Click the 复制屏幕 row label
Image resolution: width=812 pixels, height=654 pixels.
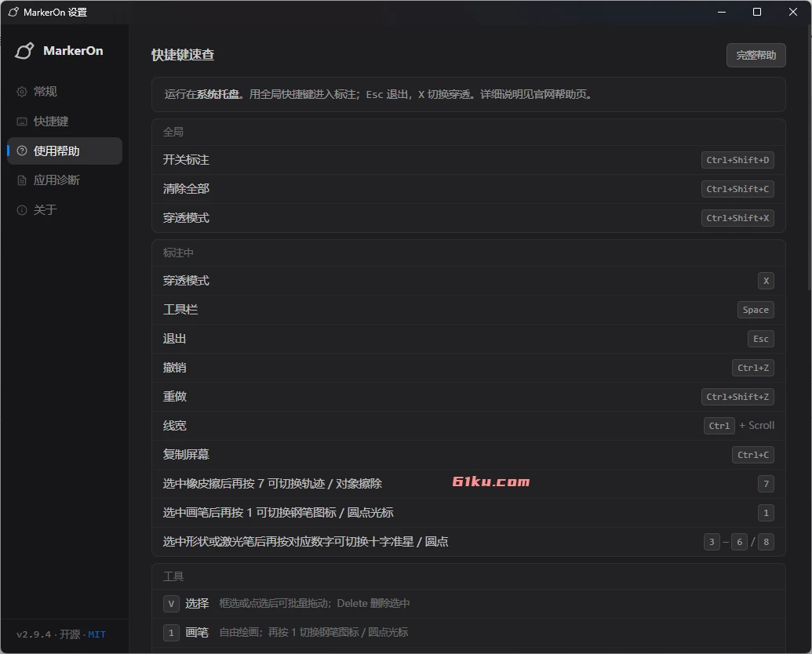186,455
